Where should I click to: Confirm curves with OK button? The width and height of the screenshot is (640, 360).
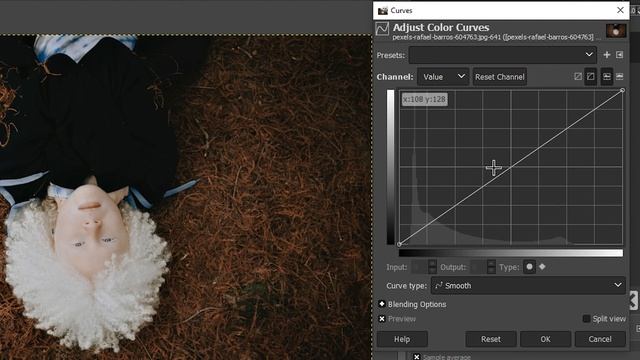tap(545, 339)
